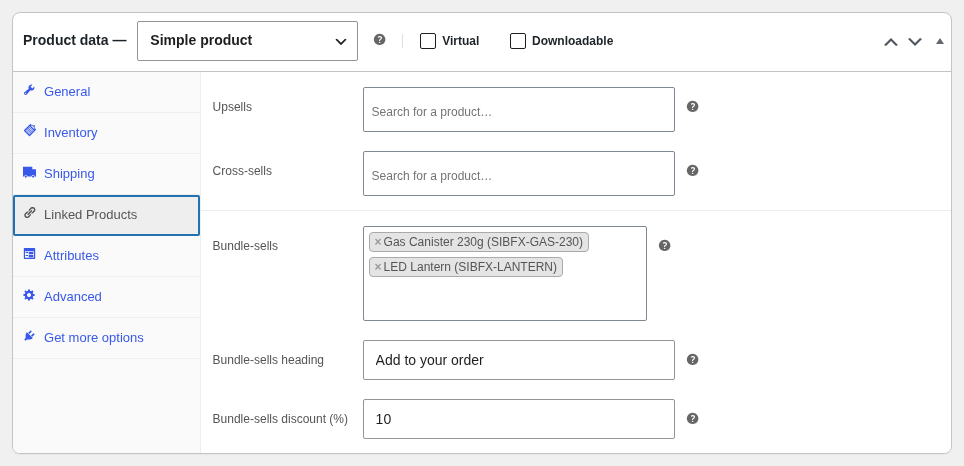The height and width of the screenshot is (466, 964).
Task: Show the Bundle-sells heading help tooltip
Action: (692, 360)
